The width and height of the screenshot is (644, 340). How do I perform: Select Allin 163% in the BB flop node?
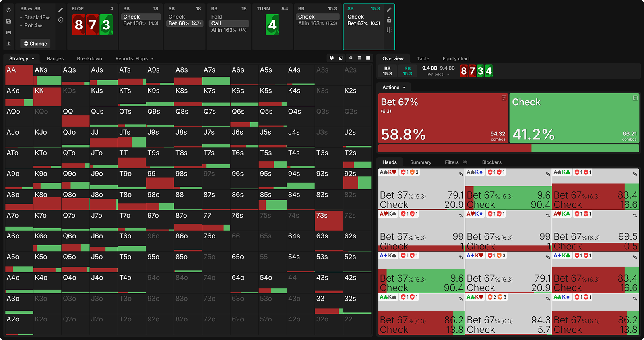click(x=229, y=30)
